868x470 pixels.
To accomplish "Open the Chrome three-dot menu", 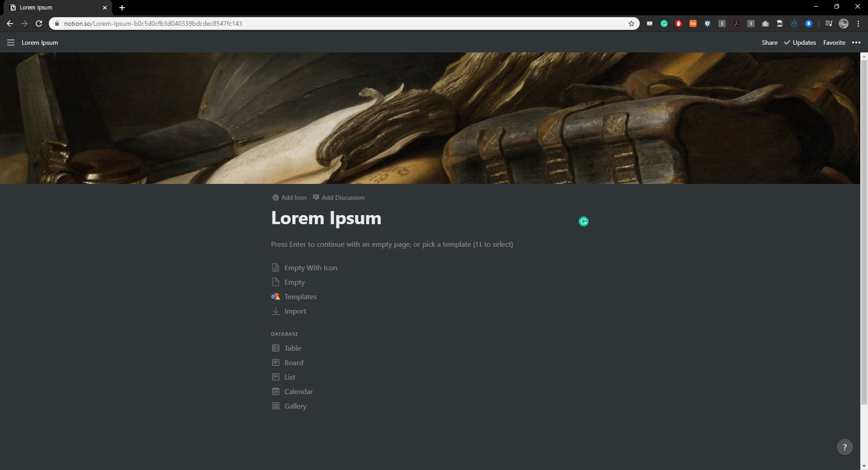I will [858, 23].
